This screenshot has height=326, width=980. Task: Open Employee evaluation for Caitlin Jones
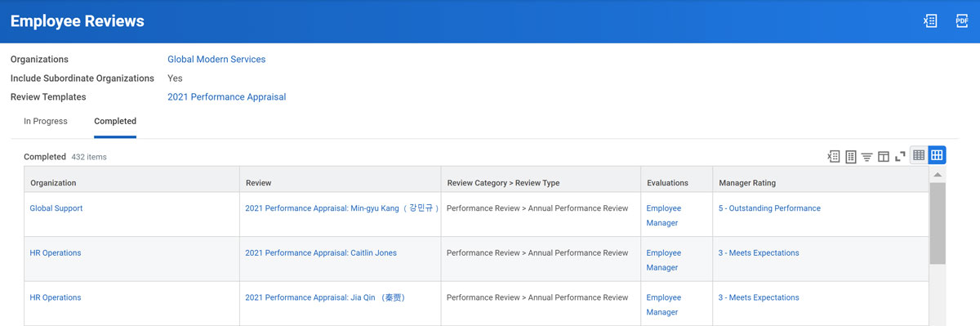tap(664, 253)
